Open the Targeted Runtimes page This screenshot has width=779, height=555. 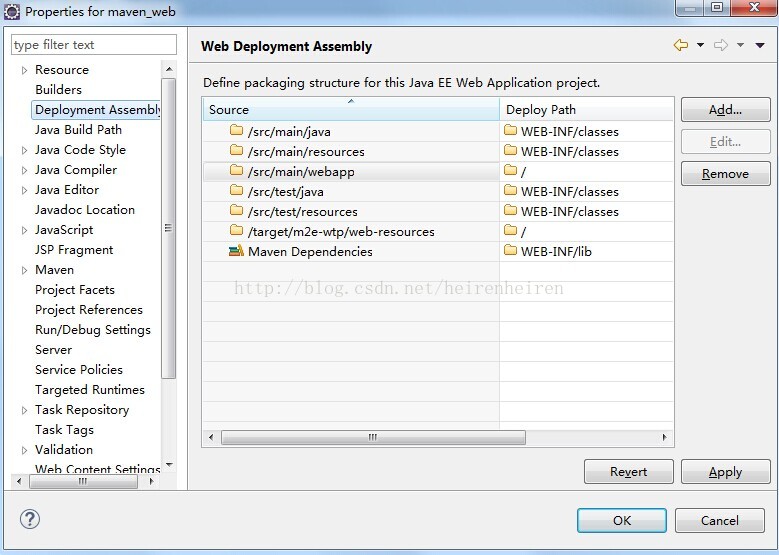tap(89, 390)
